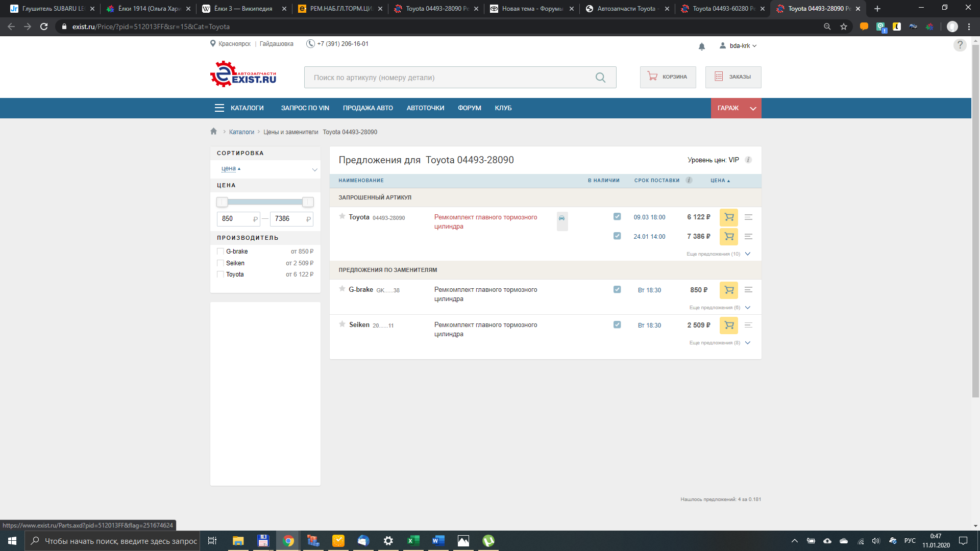Add Toyota 6 122 ₽ offer to cart
The width and height of the screenshot is (980, 551).
pyautogui.click(x=728, y=217)
